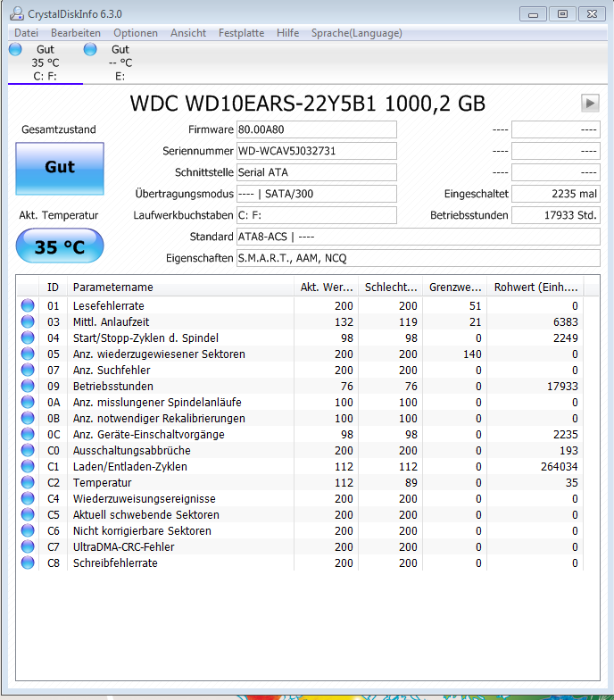Screen dimensions: 614x700
Task: Click status orb for wiederzugewiesener Sektoren row
Action: click(28, 354)
